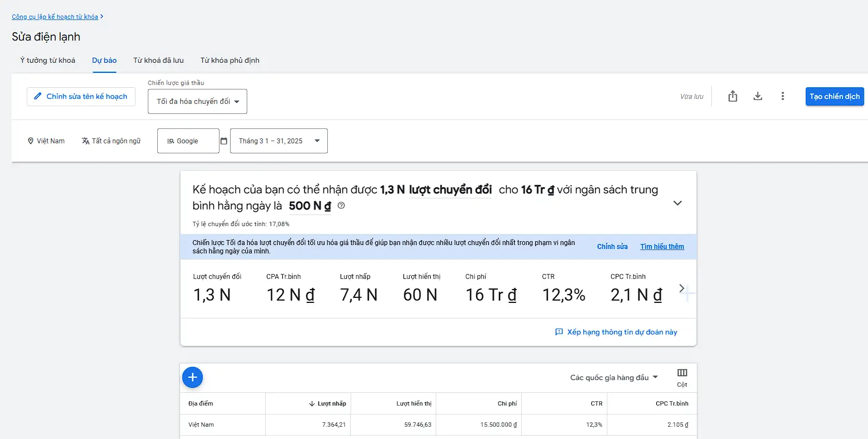
Task: Click the Lượt nhấp 7,4 N metric
Action: coord(358,288)
